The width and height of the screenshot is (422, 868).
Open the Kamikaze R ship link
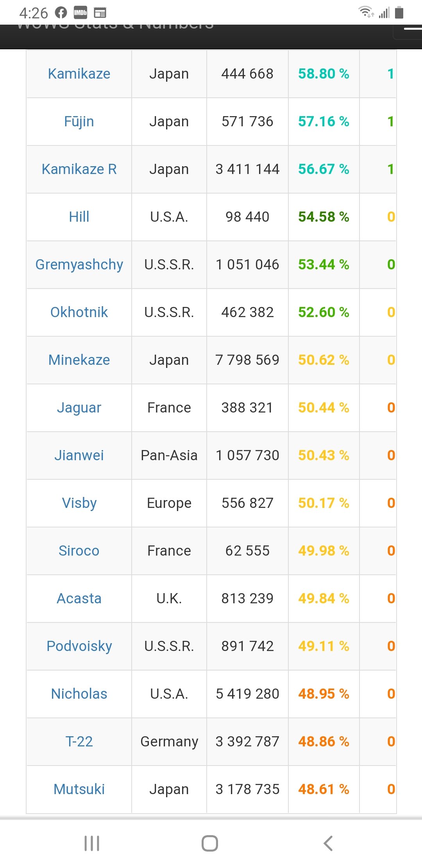tap(79, 169)
